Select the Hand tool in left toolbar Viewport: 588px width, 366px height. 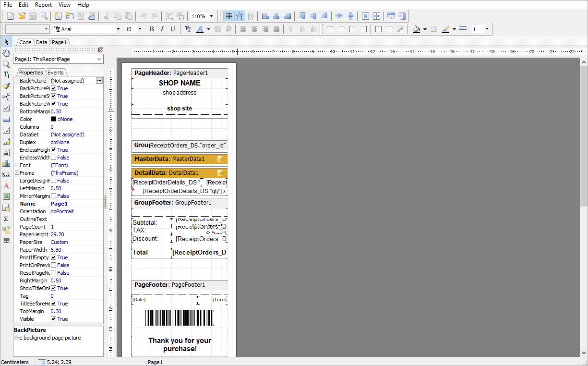pyautogui.click(x=6, y=53)
